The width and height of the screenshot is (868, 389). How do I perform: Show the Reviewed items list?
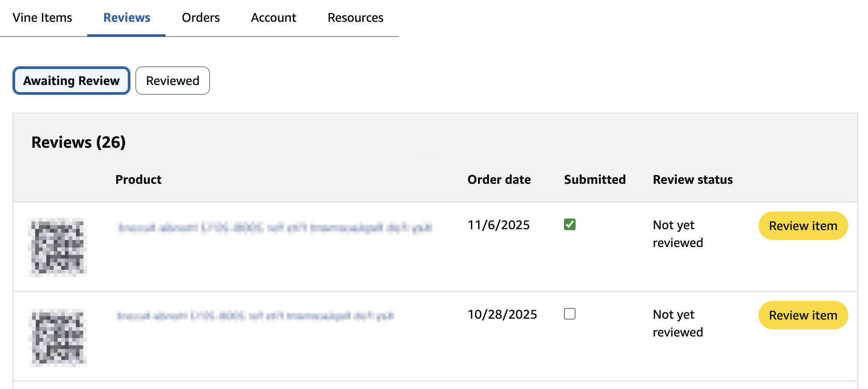point(173,81)
